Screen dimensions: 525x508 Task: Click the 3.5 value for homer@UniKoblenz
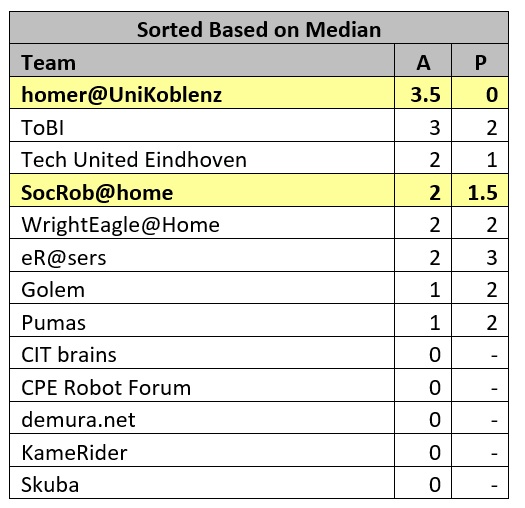point(423,93)
